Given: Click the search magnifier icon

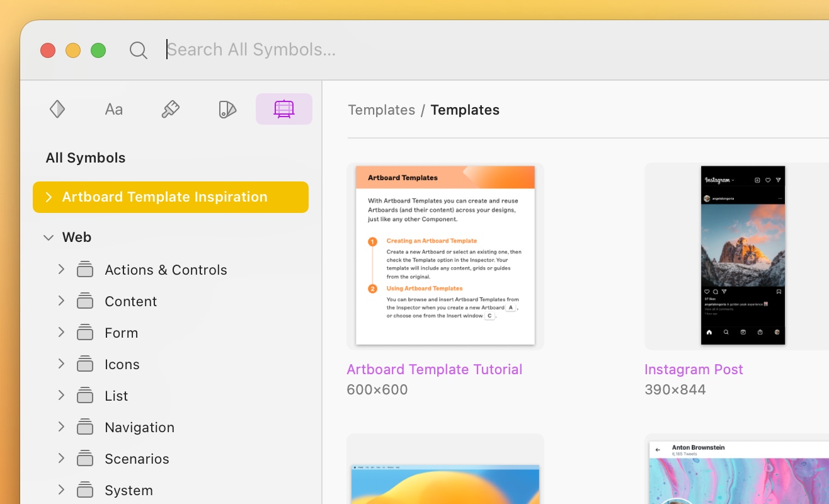Looking at the screenshot, I should tap(138, 50).
